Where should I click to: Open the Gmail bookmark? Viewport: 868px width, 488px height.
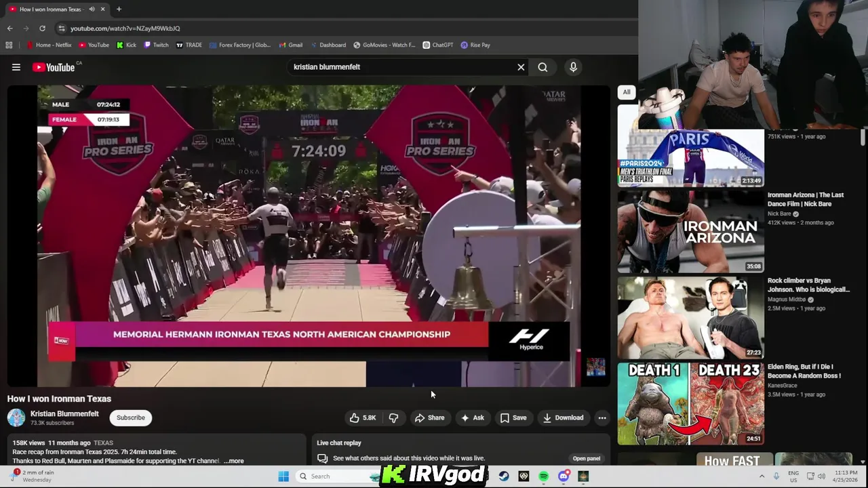click(290, 45)
